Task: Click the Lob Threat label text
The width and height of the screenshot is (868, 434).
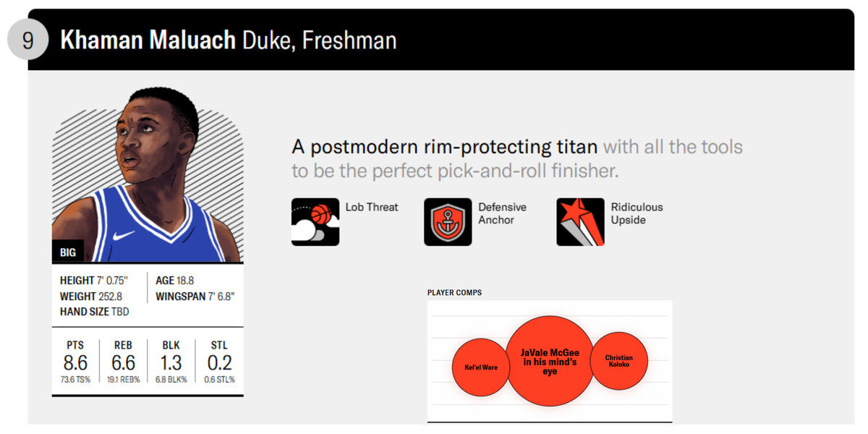Action: [x=372, y=207]
